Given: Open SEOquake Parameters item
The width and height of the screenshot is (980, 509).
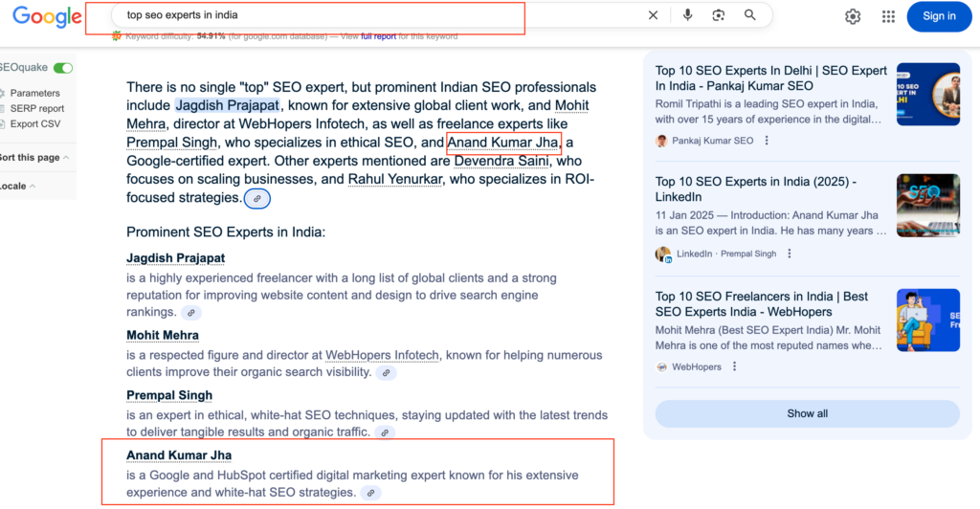Looking at the screenshot, I should click(34, 93).
